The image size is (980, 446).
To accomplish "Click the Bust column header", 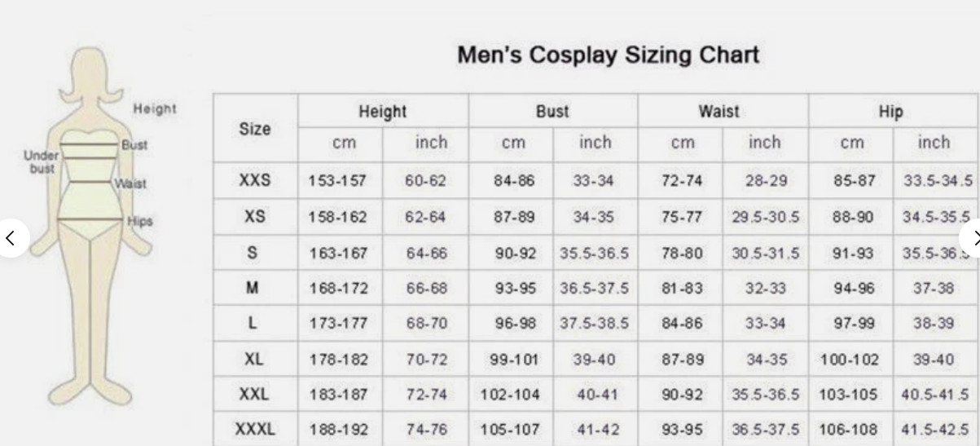I will pyautogui.click(x=552, y=112).
